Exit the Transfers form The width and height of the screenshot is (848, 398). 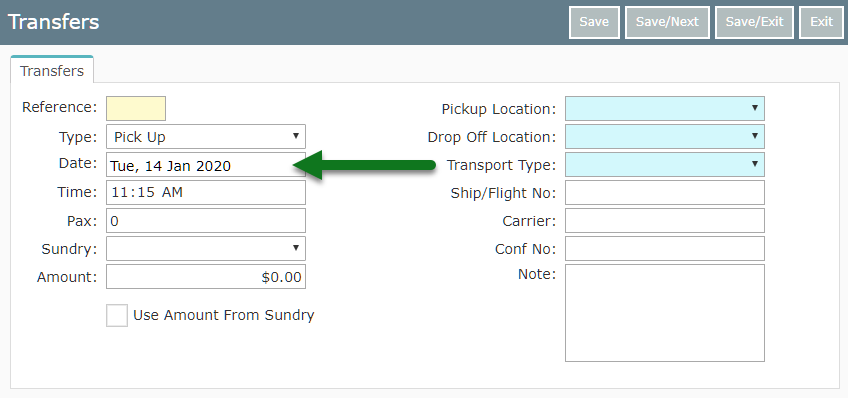click(x=821, y=22)
